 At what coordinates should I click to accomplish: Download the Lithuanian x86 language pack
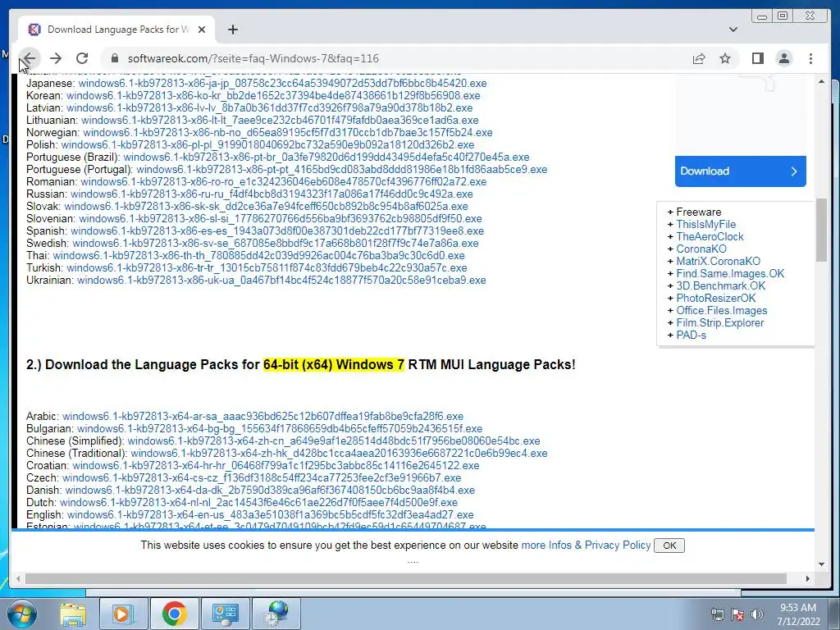coord(280,121)
